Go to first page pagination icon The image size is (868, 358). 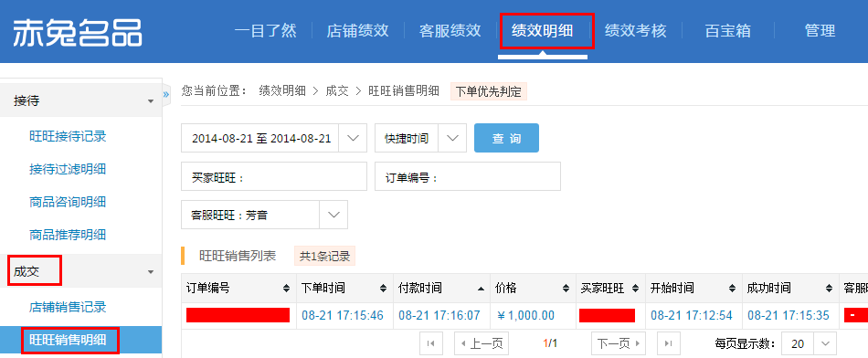pyautogui.click(x=430, y=343)
